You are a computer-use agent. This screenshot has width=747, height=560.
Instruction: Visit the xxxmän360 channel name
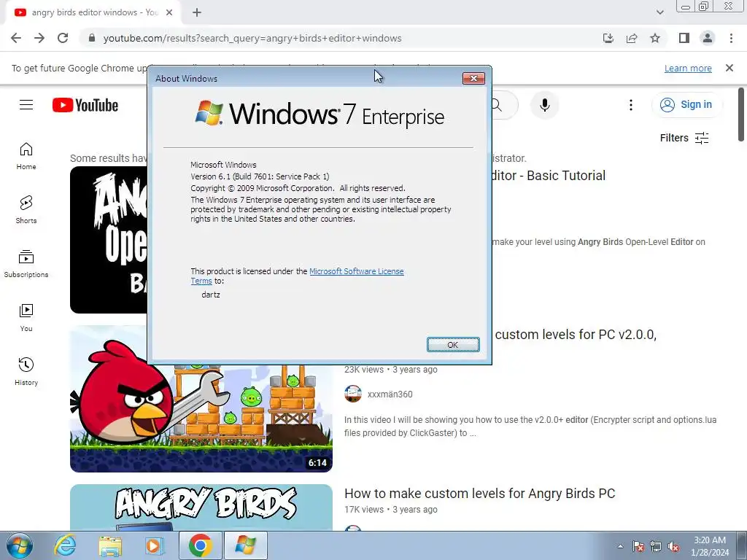390,394
